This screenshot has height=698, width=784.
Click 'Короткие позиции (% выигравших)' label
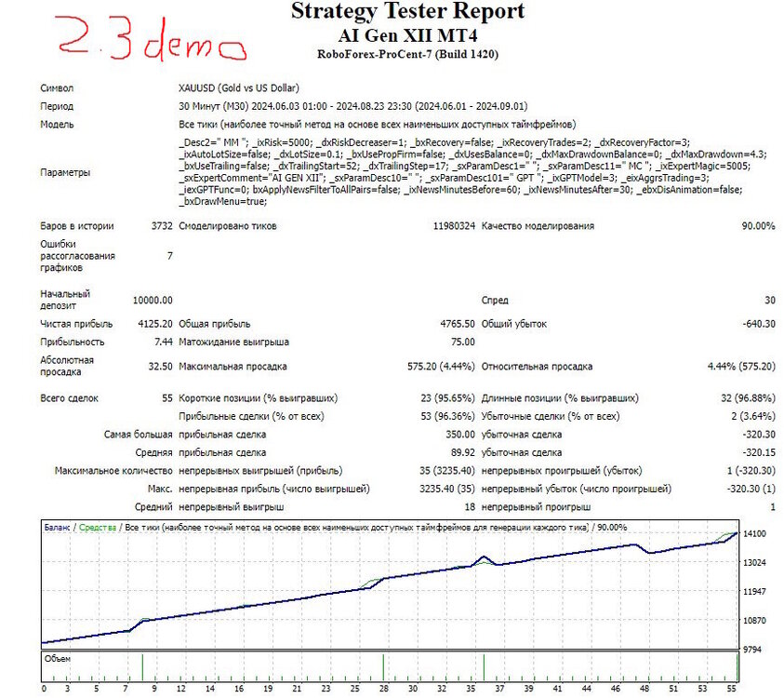tap(258, 398)
